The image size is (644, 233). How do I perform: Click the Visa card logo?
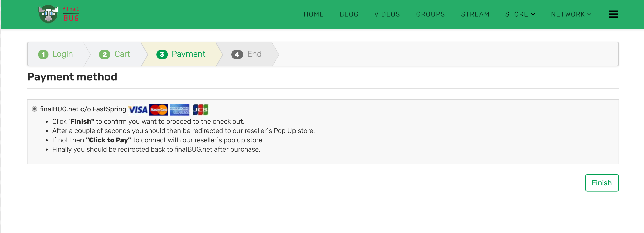138,110
